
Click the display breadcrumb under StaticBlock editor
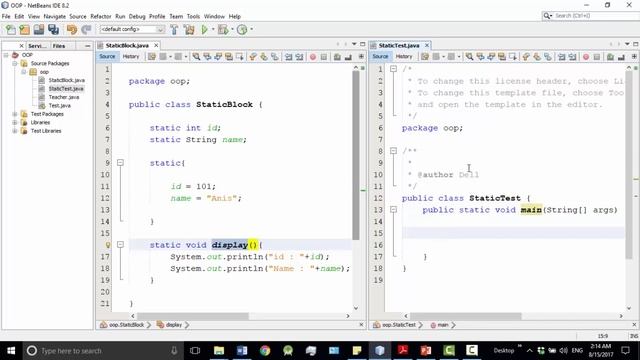click(173, 325)
